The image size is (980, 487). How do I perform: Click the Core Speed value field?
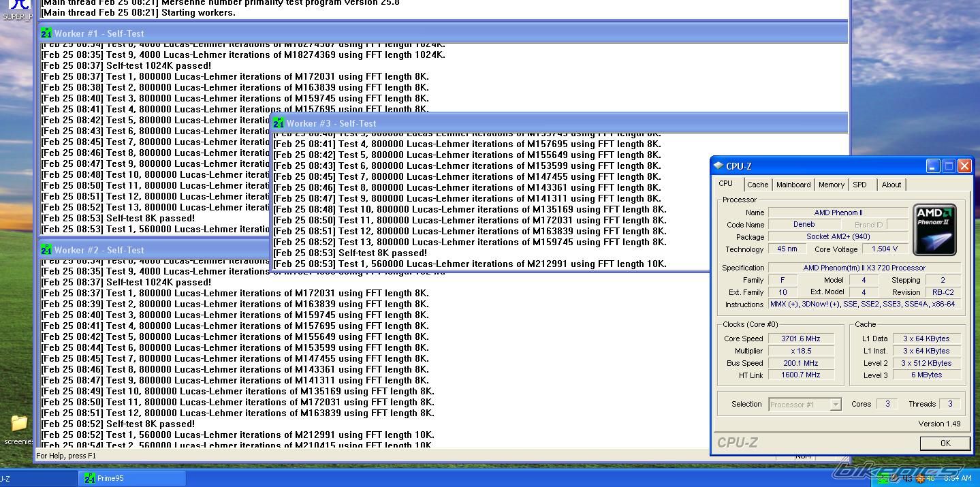point(800,339)
